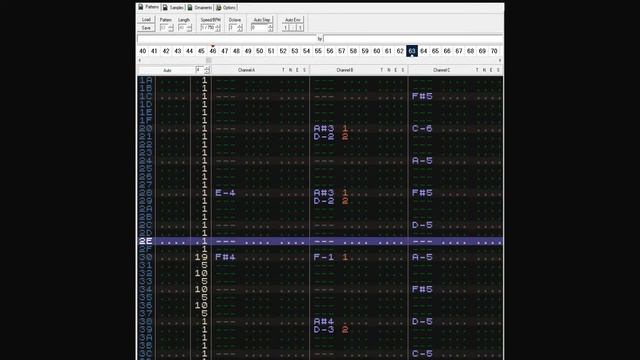Select position 70 in the position list
This screenshot has height=360, width=640.
coord(494,51)
